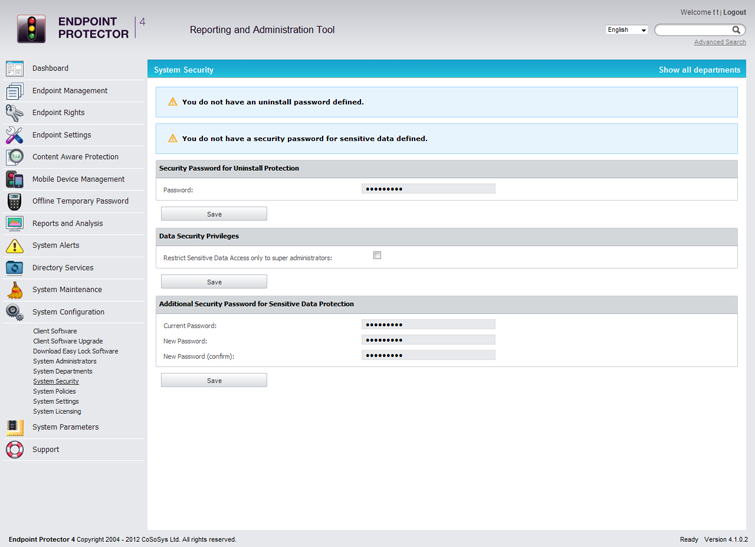This screenshot has height=547, width=755.
Task: Click the Directory Services folder icon
Action: (14, 268)
